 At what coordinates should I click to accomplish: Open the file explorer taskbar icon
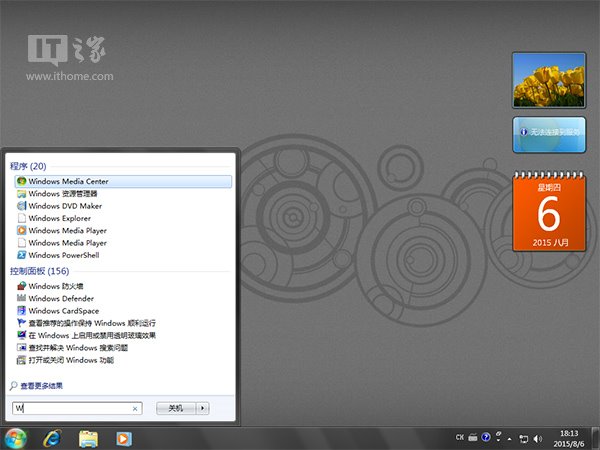[88, 437]
